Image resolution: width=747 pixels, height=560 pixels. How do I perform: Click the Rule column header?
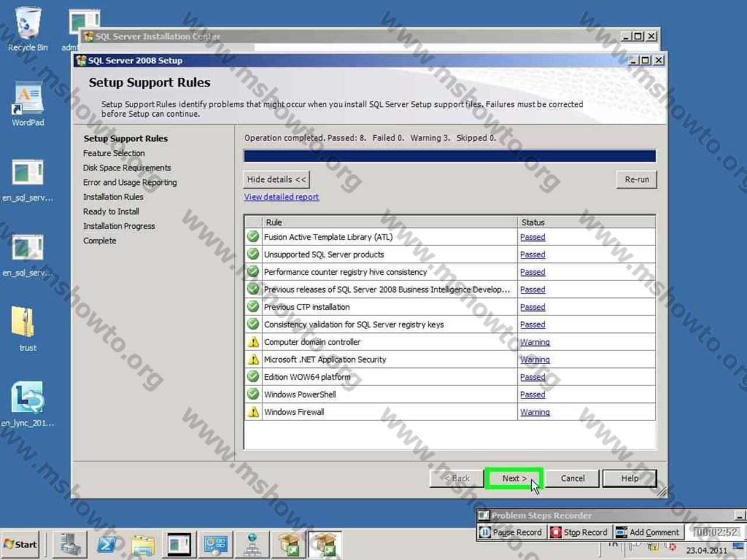390,222
